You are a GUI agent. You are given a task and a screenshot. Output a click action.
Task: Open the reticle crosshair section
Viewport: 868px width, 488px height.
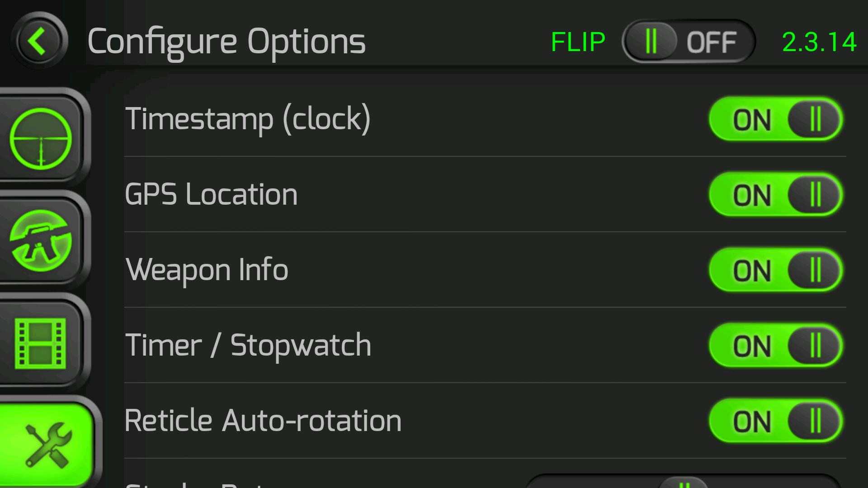coord(41,138)
